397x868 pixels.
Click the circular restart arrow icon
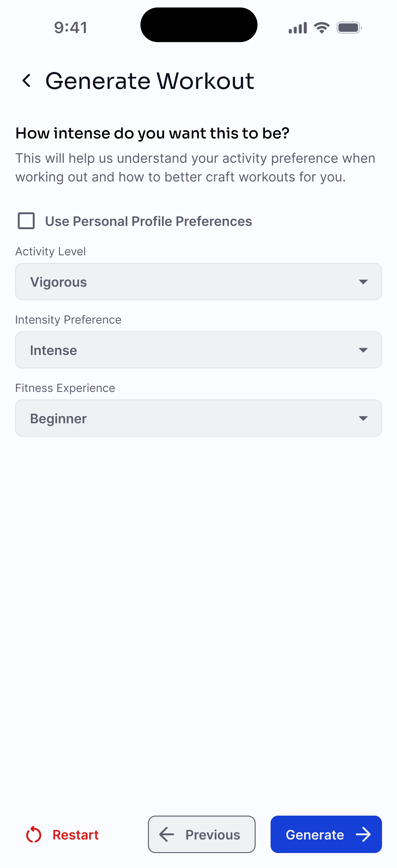[x=34, y=834]
